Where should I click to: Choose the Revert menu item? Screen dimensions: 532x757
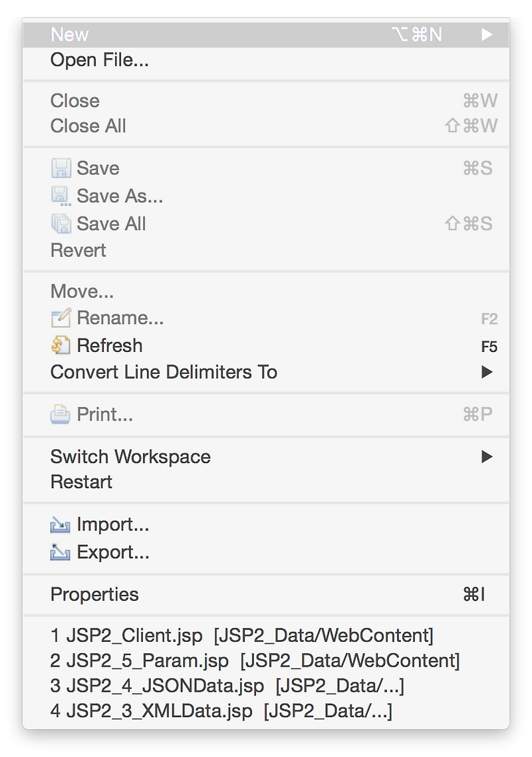(78, 251)
